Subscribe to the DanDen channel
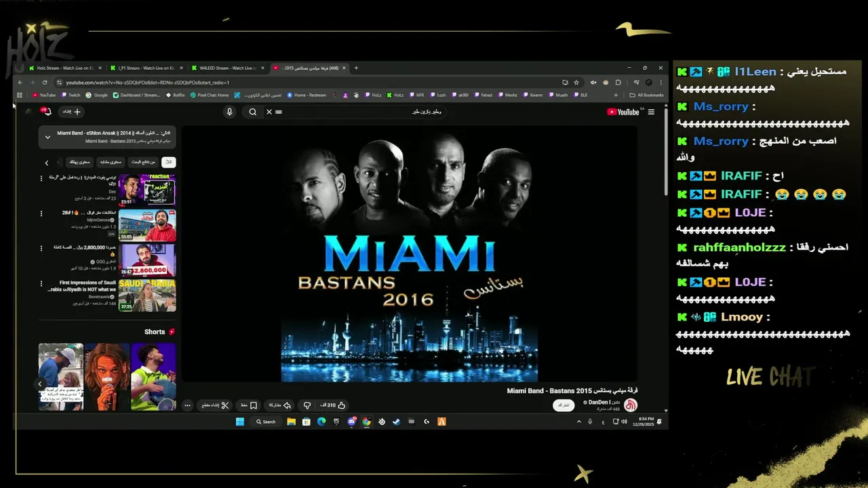The width and height of the screenshot is (868, 488). pyautogui.click(x=564, y=405)
